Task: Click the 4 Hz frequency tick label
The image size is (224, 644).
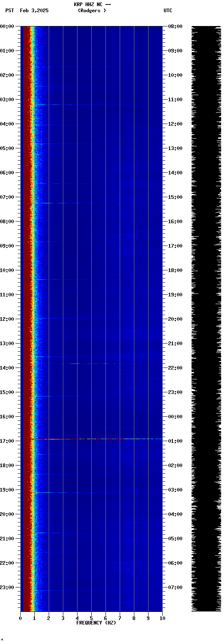Action: click(x=77, y=618)
